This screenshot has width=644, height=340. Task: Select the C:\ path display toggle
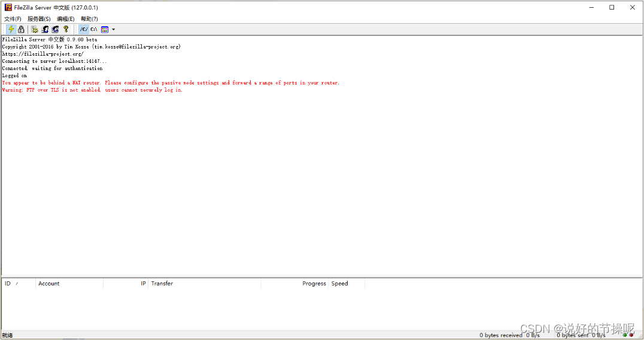tap(94, 29)
